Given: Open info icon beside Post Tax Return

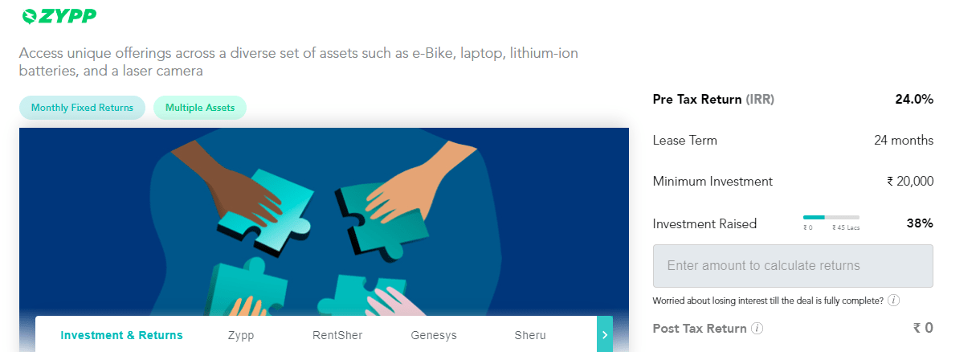Looking at the screenshot, I should tap(757, 329).
